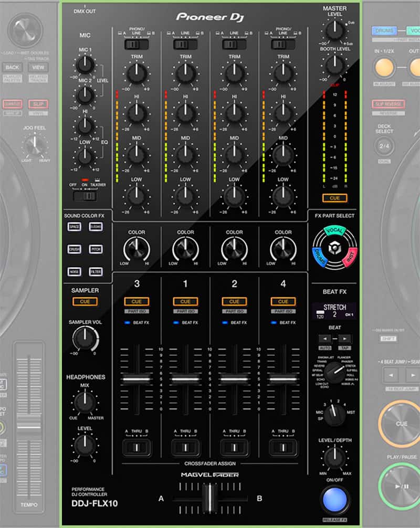Select the FILTER Sound Color FX button
420x528 pixels.
96,271
